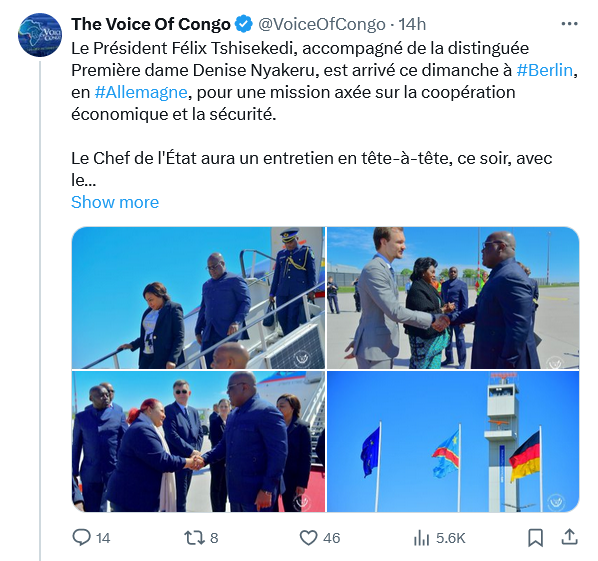Click the blue verified badge
The image size is (598, 561).
click(243, 24)
